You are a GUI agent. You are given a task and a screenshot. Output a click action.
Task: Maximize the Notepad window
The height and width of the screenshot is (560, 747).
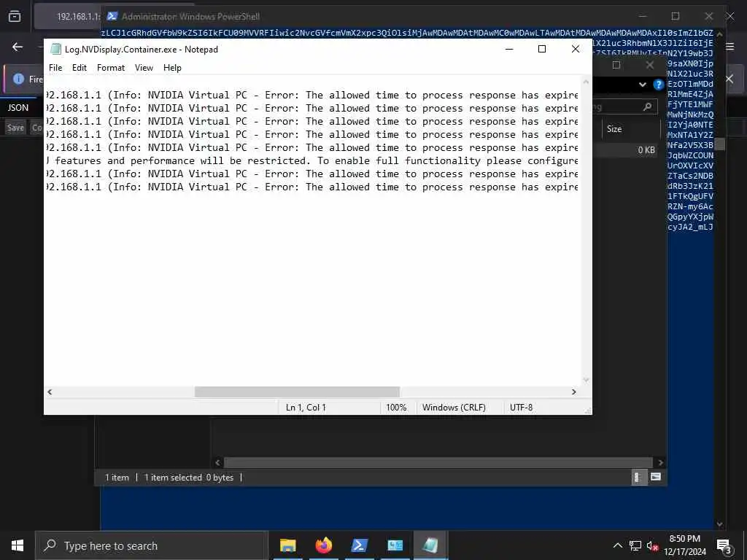[542, 49]
